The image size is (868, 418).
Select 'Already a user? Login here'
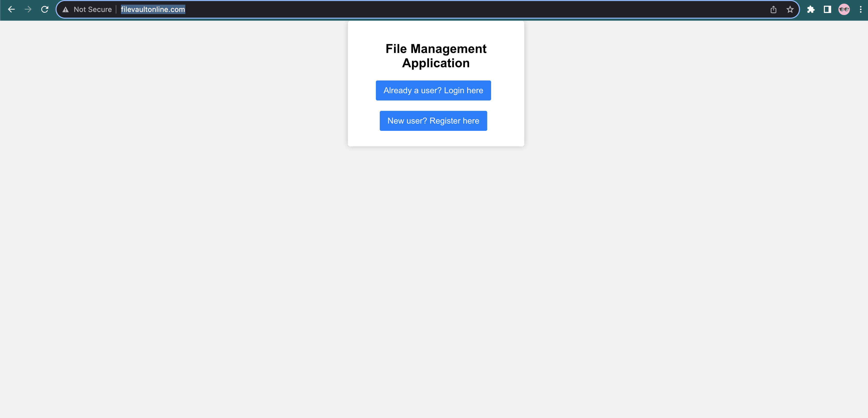click(x=433, y=90)
